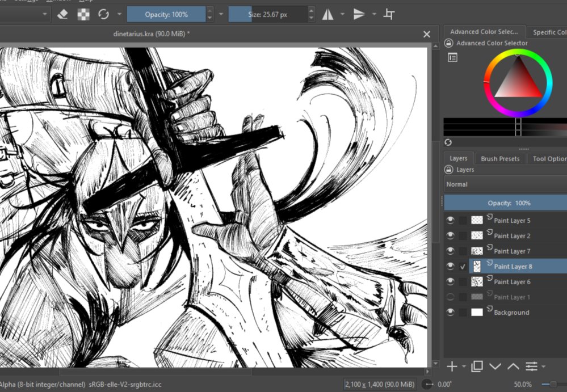Open the layer properties sliders icon
The height and width of the screenshot is (392, 567).
click(x=532, y=366)
